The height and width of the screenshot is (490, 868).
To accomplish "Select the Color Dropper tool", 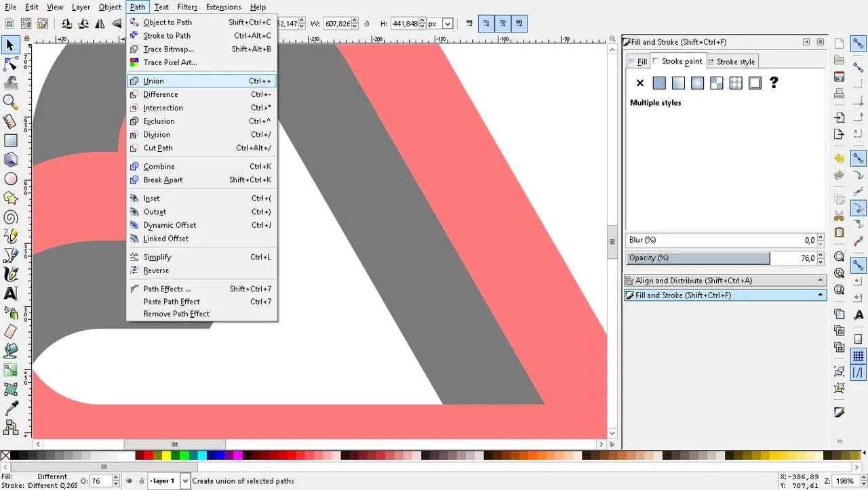I will tap(10, 408).
